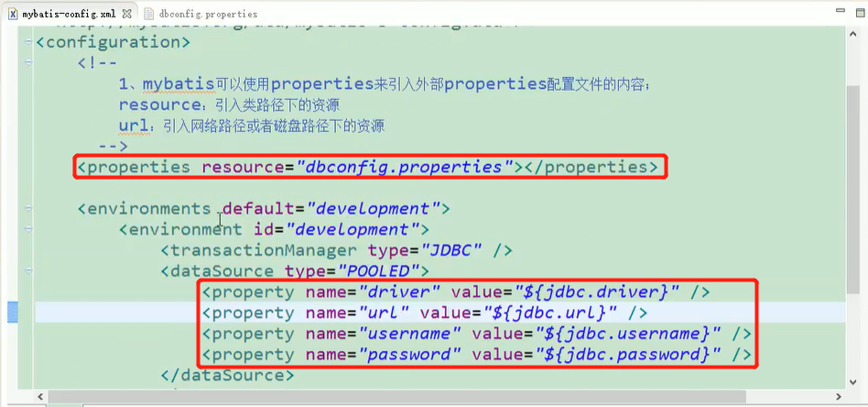Click the default="development" attribute value
868x407 pixels.
374,208
